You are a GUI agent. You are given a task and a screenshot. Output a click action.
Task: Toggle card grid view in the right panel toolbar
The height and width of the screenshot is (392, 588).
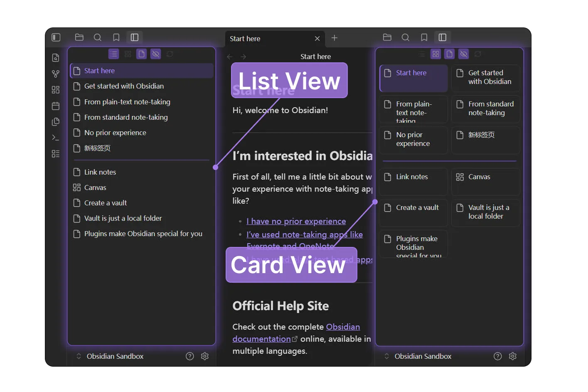point(435,54)
